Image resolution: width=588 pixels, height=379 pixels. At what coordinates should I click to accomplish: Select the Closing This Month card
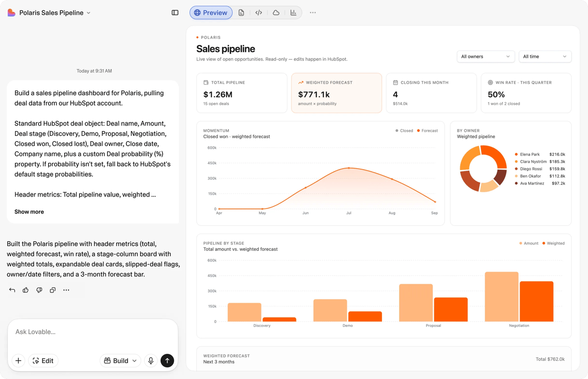[x=431, y=93]
